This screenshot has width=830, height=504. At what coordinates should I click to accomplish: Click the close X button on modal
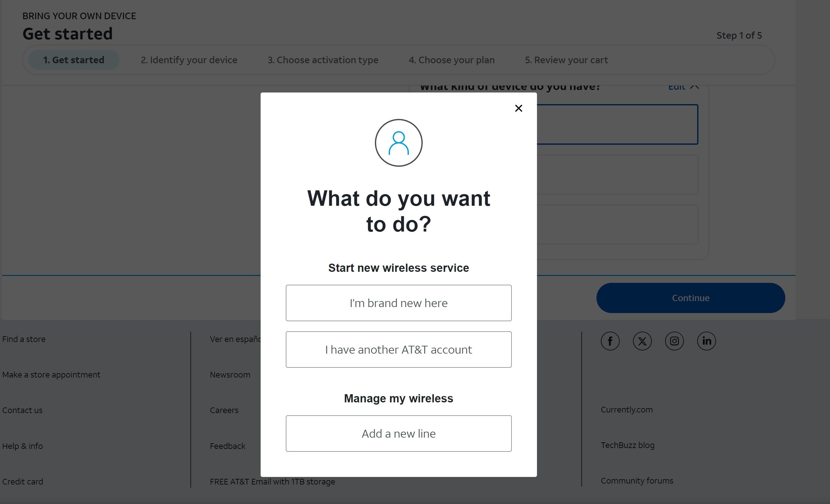coord(518,108)
